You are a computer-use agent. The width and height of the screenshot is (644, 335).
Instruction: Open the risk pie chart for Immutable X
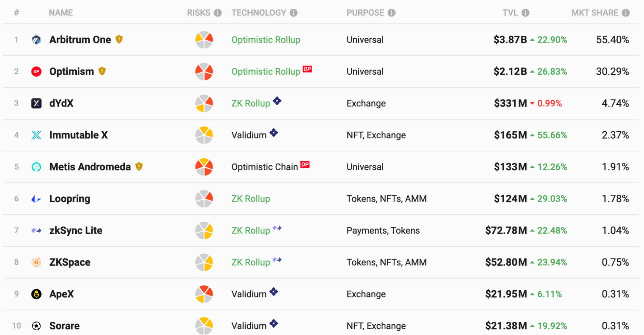click(204, 135)
